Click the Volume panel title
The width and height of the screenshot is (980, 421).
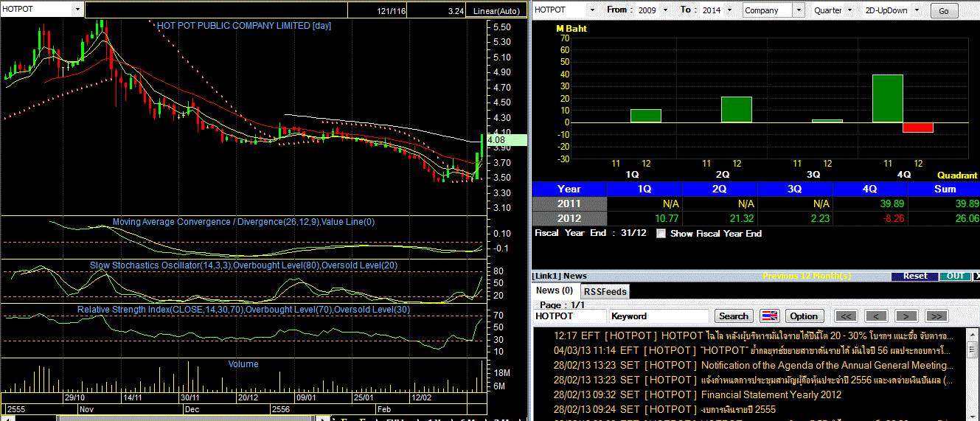[x=243, y=363]
